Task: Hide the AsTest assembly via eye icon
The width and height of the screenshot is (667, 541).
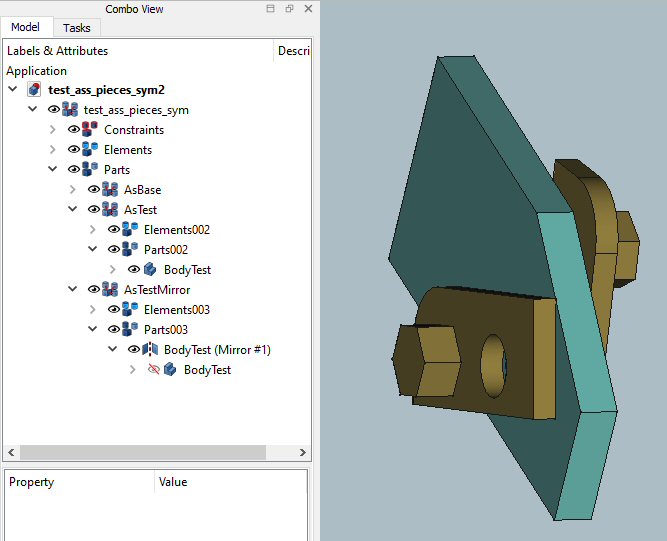Action: pyautogui.click(x=93, y=210)
